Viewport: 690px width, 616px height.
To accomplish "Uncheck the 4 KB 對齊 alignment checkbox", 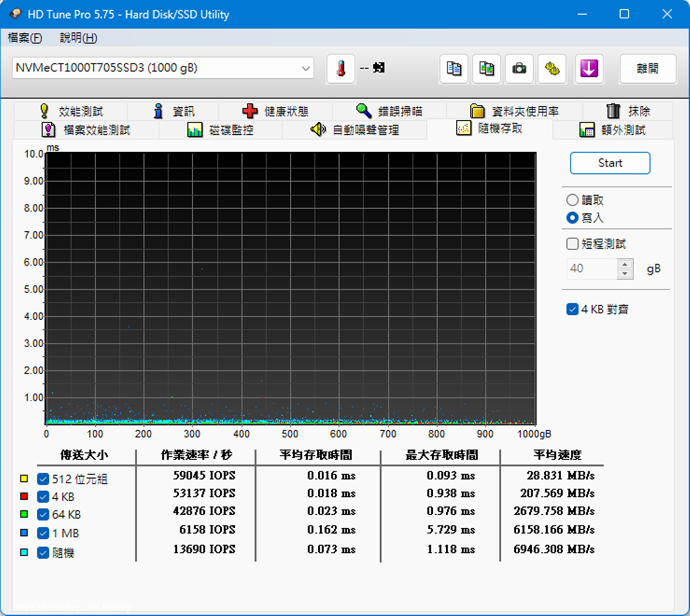I will pyautogui.click(x=572, y=309).
